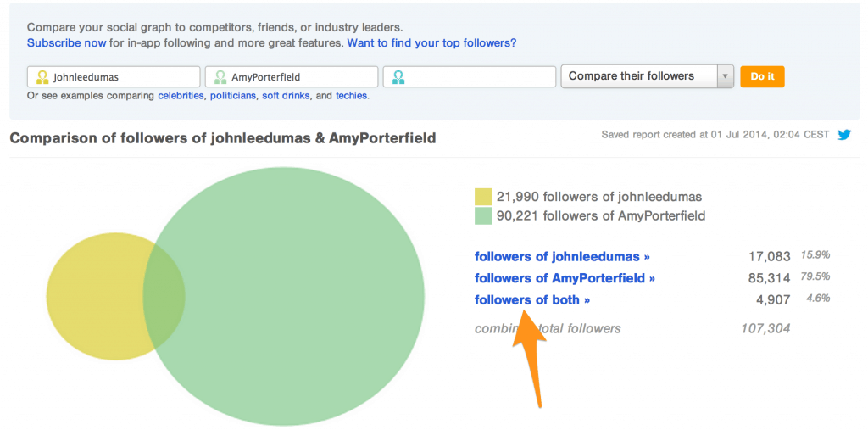Open the techies example link
The height and width of the screenshot is (430, 868).
tap(351, 95)
